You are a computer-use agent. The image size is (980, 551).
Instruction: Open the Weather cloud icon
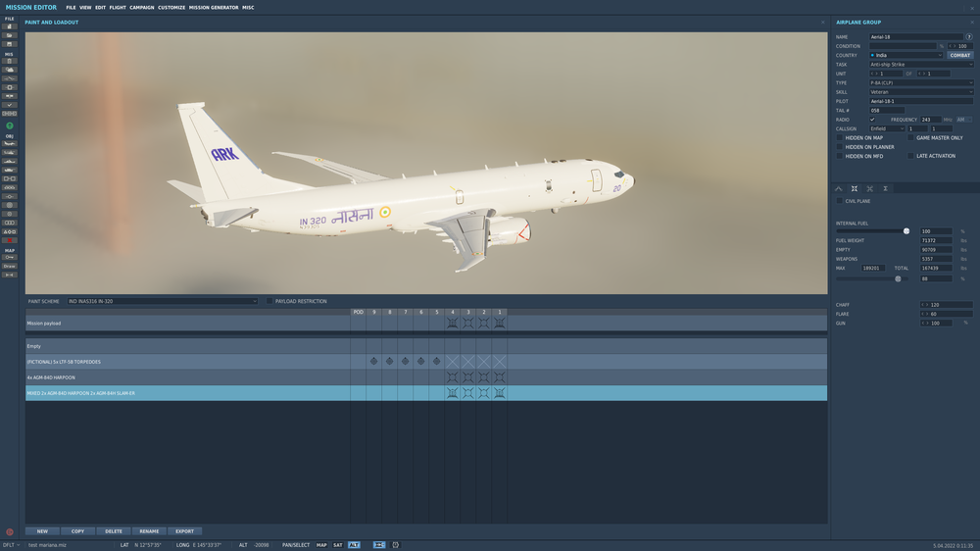tap(10, 70)
